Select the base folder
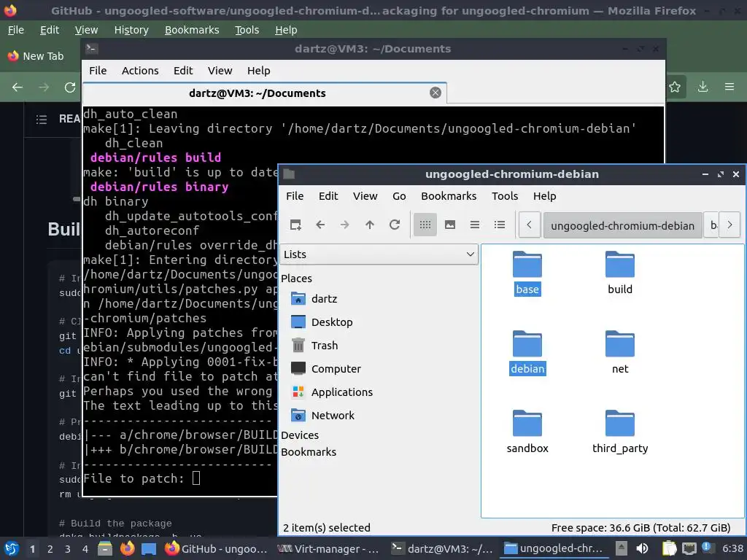Image resolution: width=747 pixels, height=560 pixels. [527, 273]
